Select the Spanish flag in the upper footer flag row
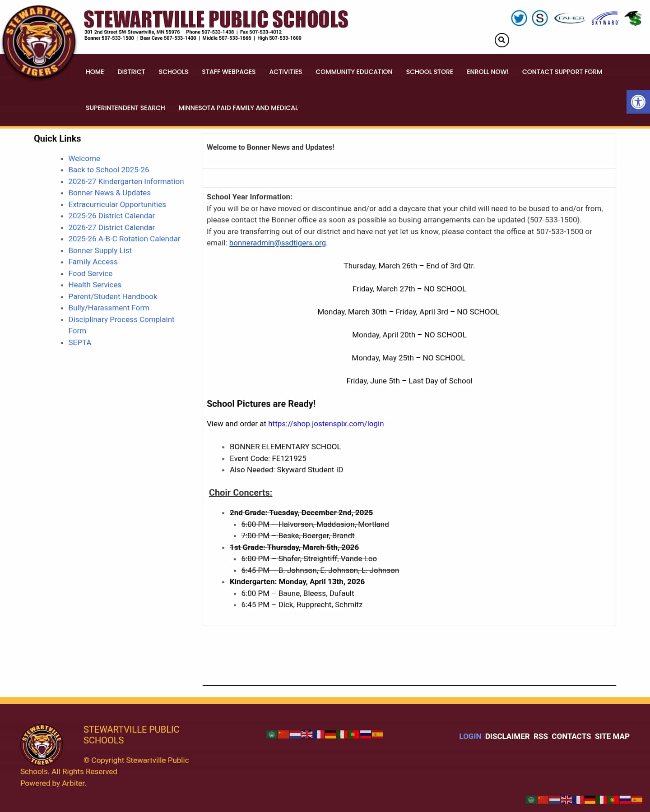Screen dimensions: 650x812 [x=377, y=734]
